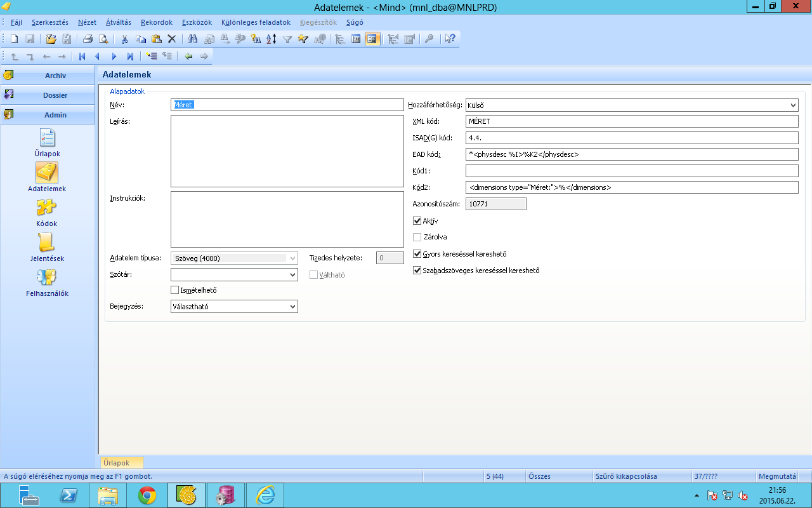Click the New document toolbar icon

point(14,39)
